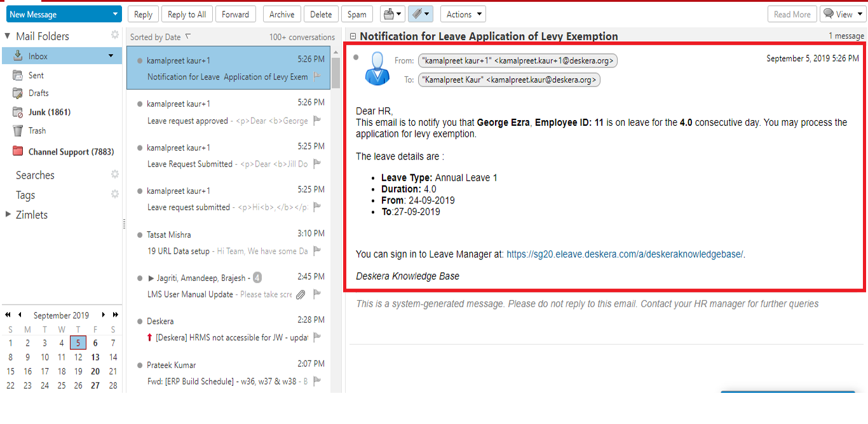This screenshot has height=424, width=868.
Task: Flag the Leave request submitted Hi email
Action: pyautogui.click(x=317, y=207)
